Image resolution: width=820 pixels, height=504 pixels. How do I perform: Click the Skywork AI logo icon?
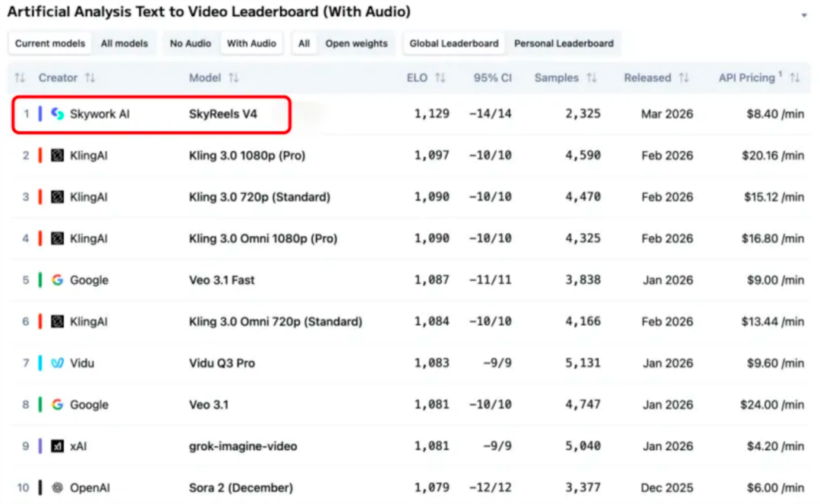tap(57, 114)
